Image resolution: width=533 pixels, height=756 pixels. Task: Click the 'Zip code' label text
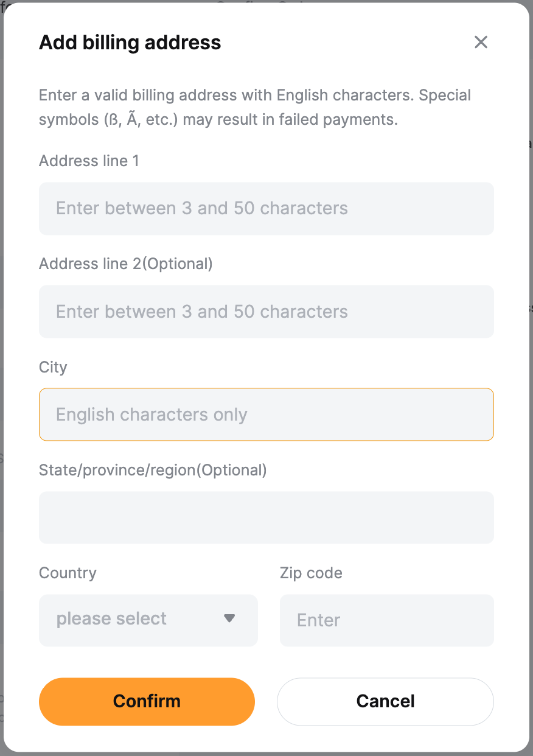(x=311, y=573)
